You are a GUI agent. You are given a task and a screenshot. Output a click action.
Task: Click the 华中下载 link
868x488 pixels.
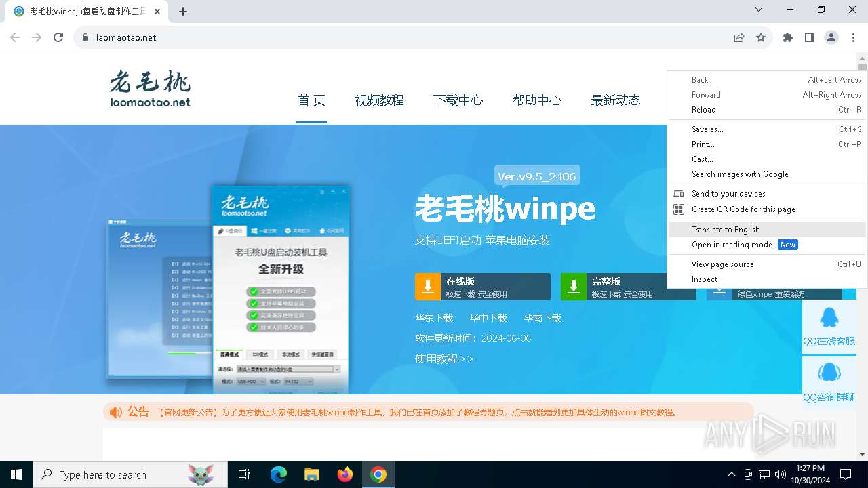click(x=488, y=318)
